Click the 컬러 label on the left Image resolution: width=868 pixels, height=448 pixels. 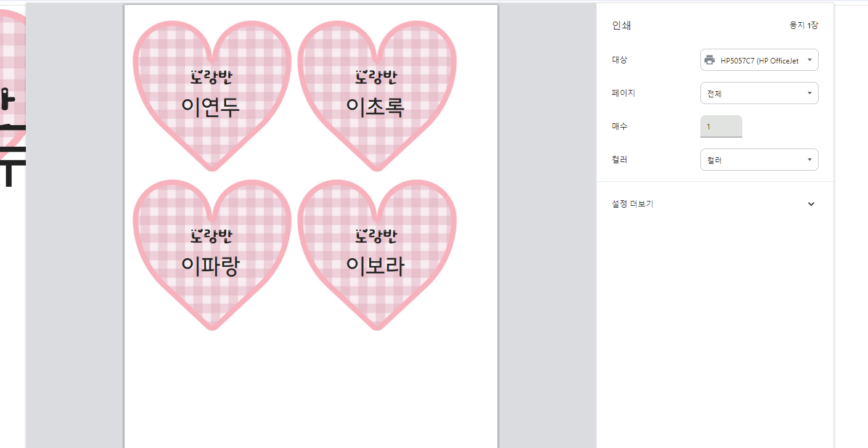pyautogui.click(x=620, y=160)
